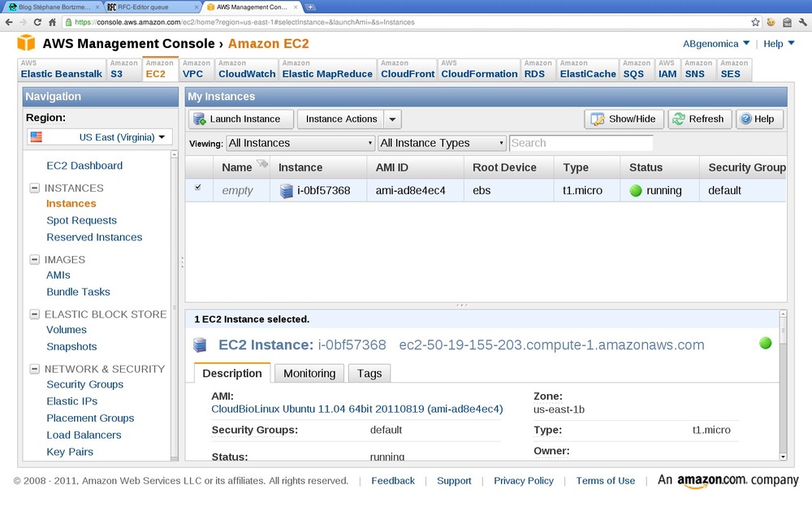Go to browser home icon

[x=52, y=22]
